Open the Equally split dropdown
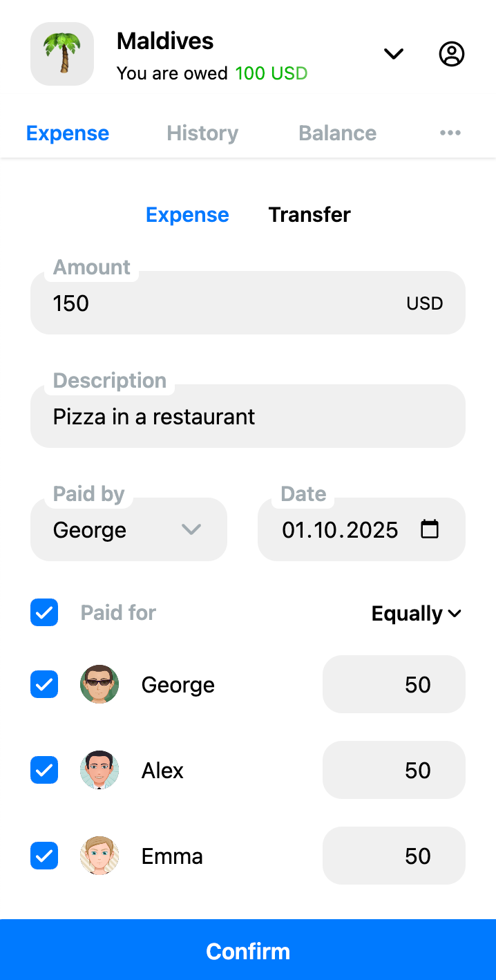The image size is (496, 980). click(x=416, y=613)
